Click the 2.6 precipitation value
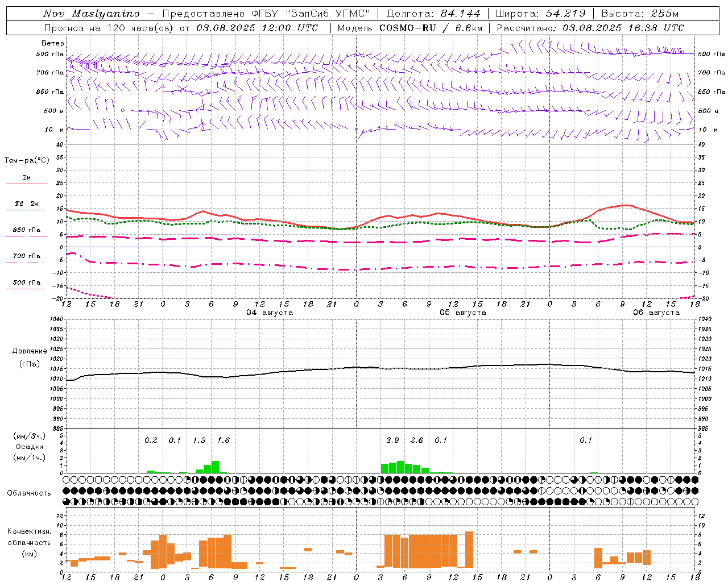The image size is (728, 582). pyautogui.click(x=417, y=440)
